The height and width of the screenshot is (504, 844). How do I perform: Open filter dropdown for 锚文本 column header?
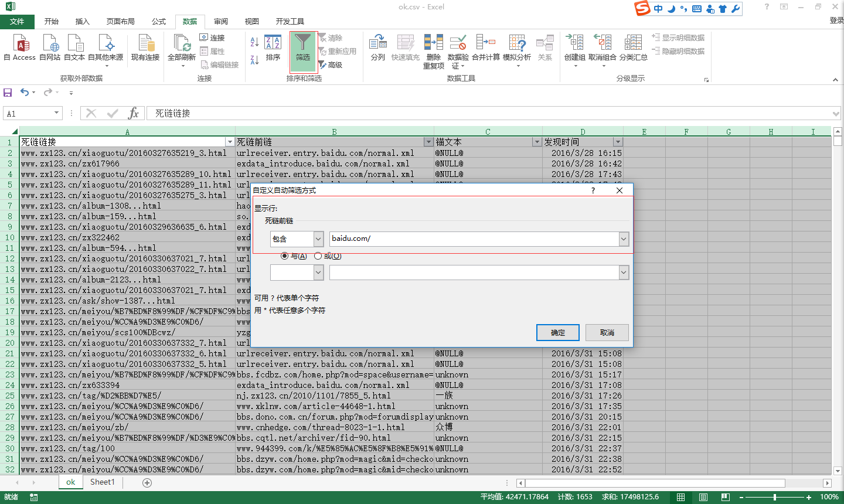pyautogui.click(x=536, y=142)
